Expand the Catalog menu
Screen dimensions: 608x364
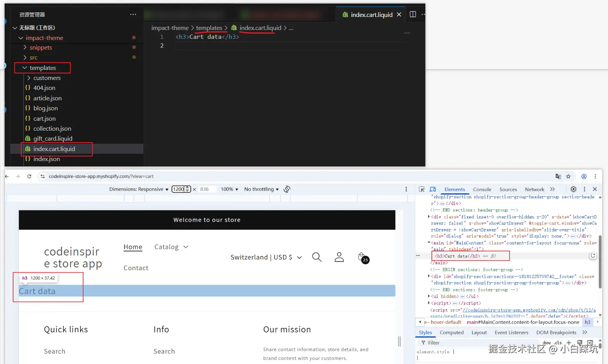tap(172, 247)
